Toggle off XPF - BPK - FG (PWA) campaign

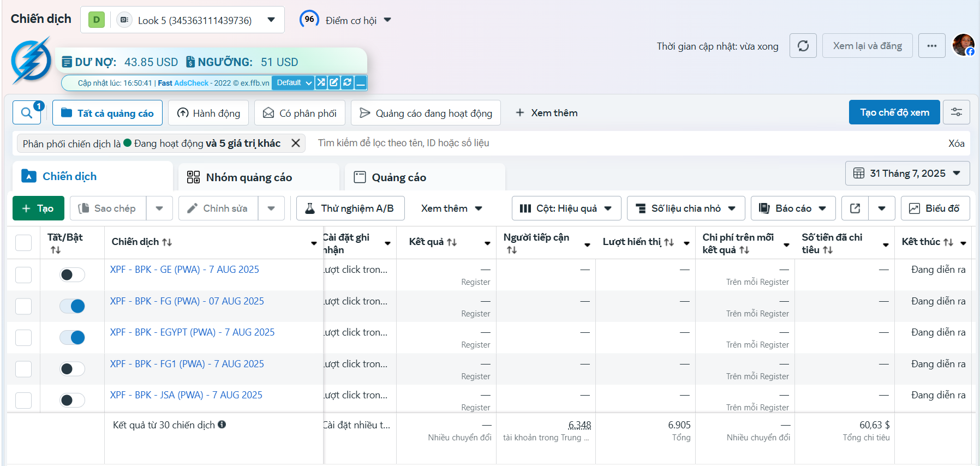(x=72, y=306)
